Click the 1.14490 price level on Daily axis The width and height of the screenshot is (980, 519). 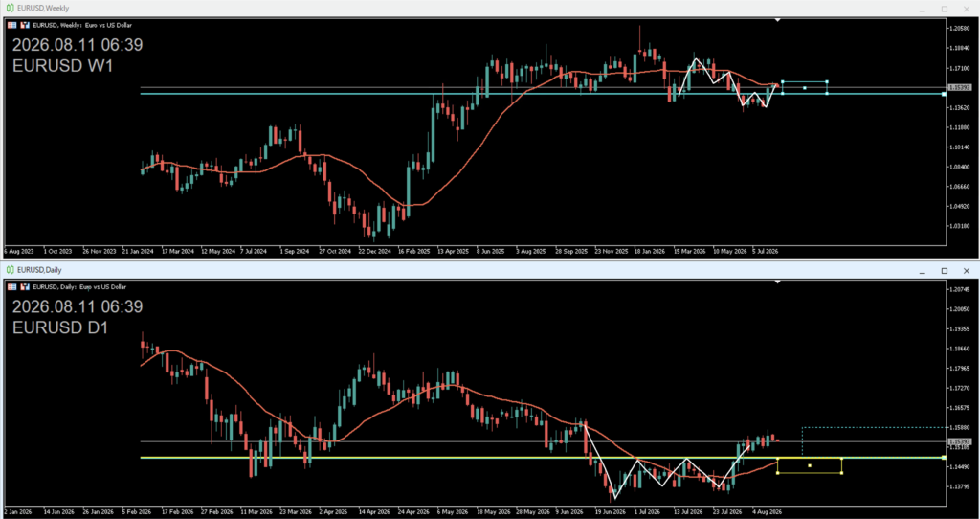pos(959,467)
